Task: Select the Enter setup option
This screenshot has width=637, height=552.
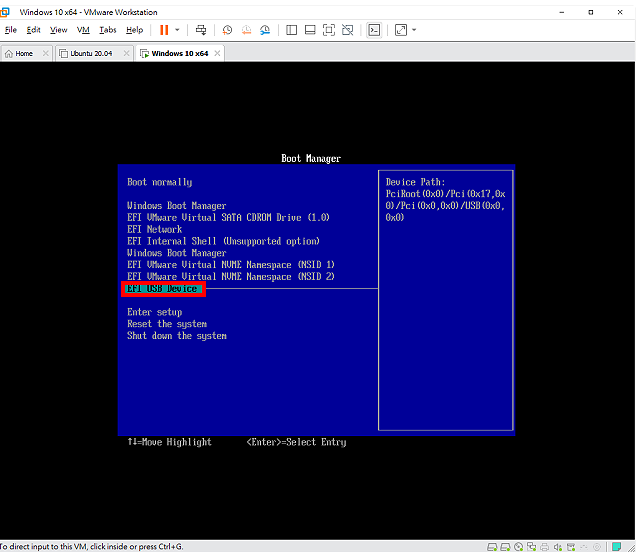Action: [x=154, y=312]
